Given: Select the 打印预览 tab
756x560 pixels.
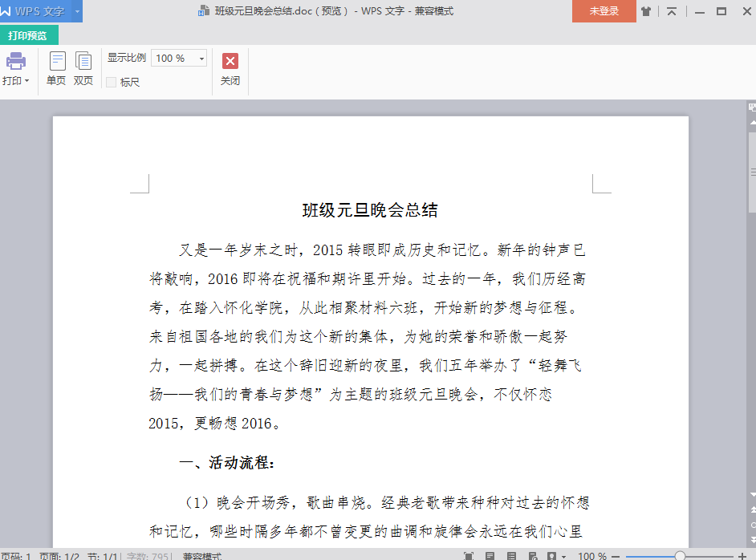Looking at the screenshot, I should tap(28, 35).
